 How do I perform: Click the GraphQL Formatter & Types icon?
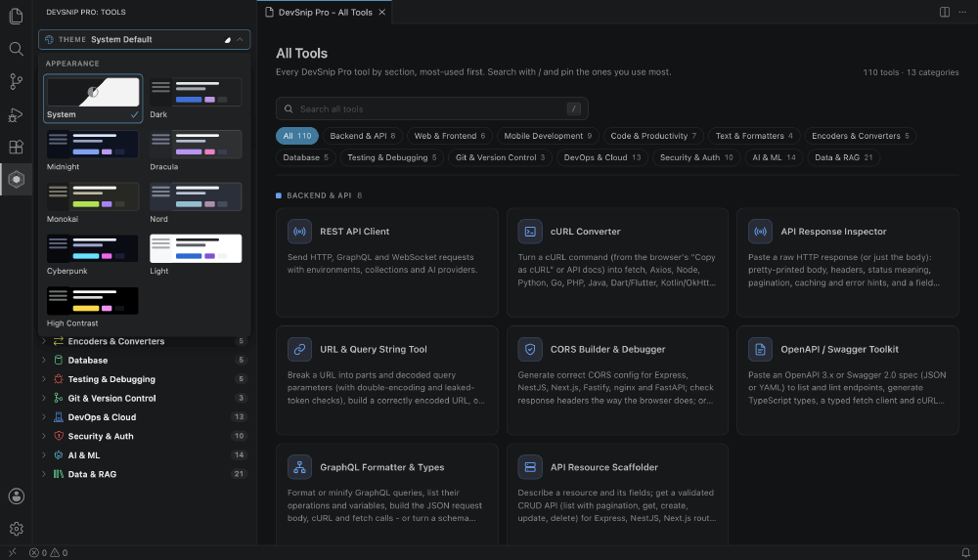299,467
